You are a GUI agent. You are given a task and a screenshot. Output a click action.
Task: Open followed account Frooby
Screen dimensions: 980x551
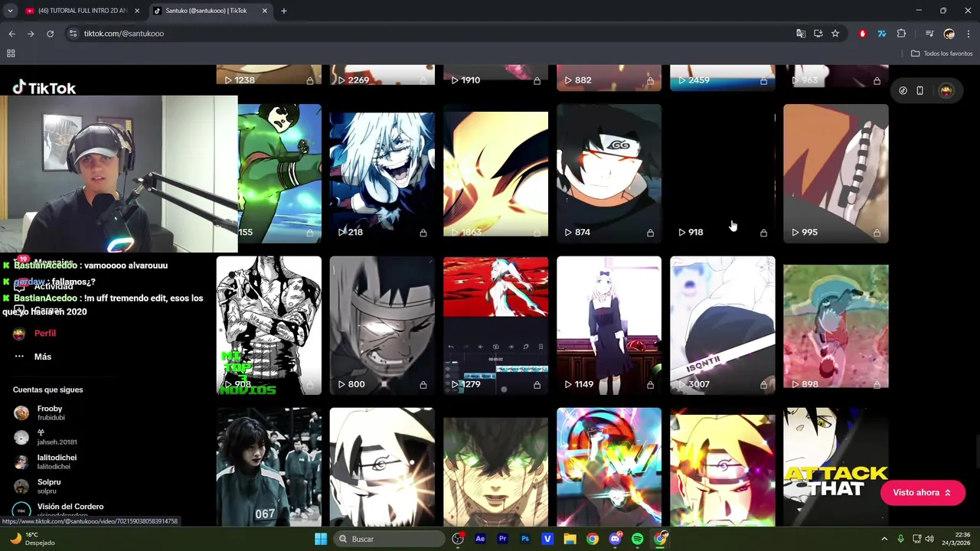pos(50,413)
